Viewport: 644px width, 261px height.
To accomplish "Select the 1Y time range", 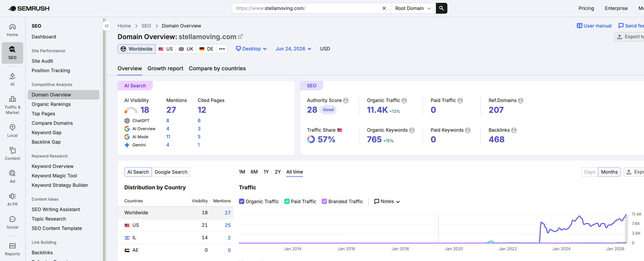I will [266, 172].
